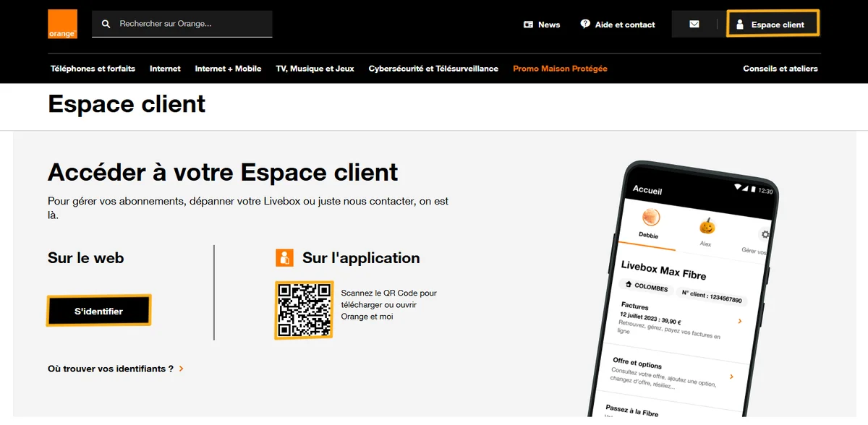Screen dimensions: 868x425
Task: Expand the Factures chevron in phone
Action: pyautogui.click(x=739, y=321)
